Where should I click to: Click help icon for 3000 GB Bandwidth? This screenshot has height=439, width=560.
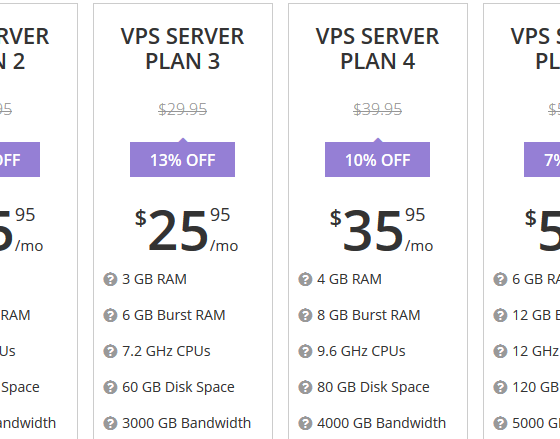(110, 423)
